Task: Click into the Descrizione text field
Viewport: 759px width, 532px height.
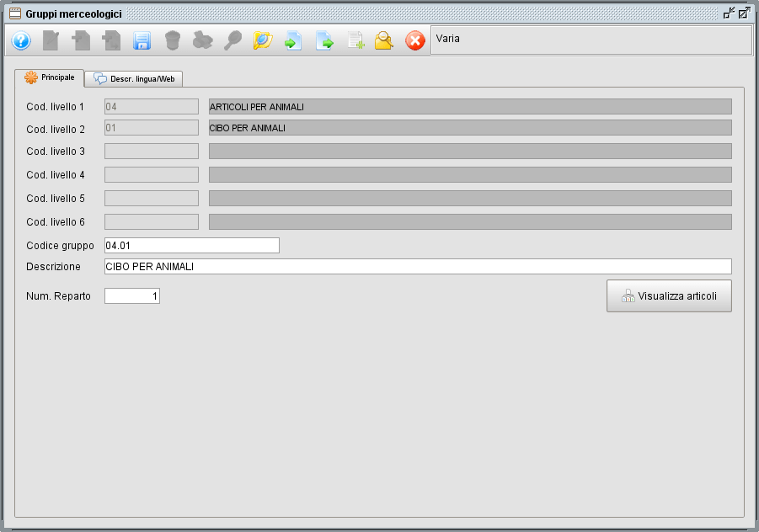Action: coord(417,266)
